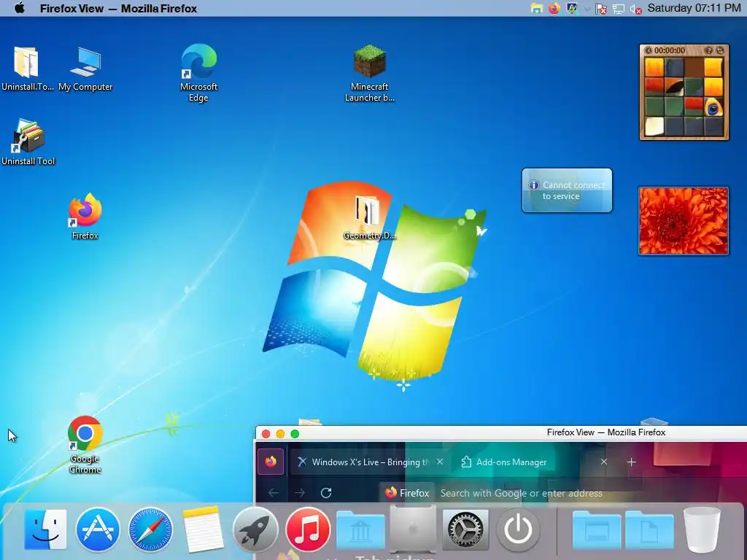The image size is (747, 560).
Task: Close the Windows X's Live tab
Action: (440, 462)
